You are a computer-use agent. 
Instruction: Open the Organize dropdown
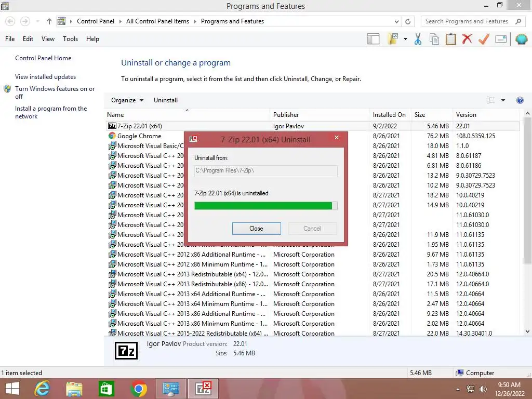point(127,100)
